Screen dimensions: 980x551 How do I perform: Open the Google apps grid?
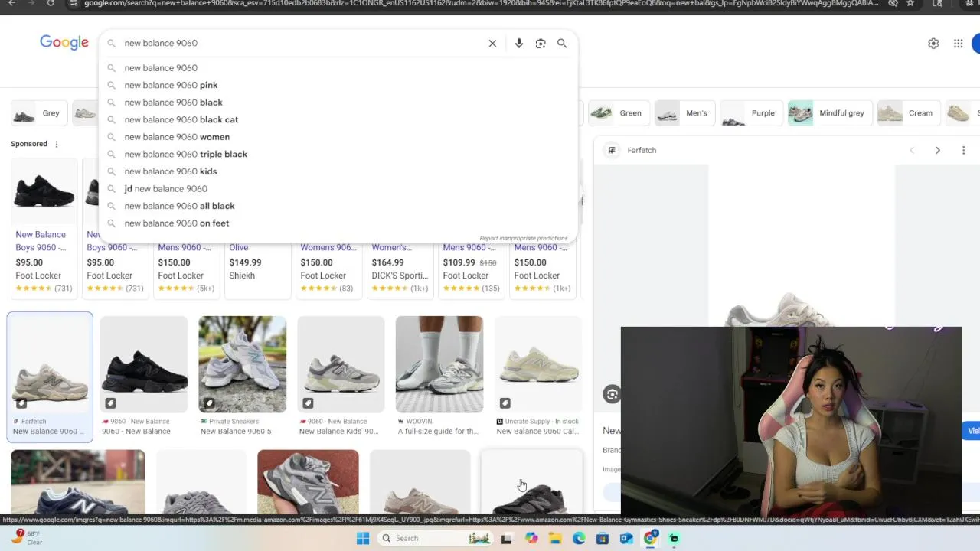tap(958, 44)
